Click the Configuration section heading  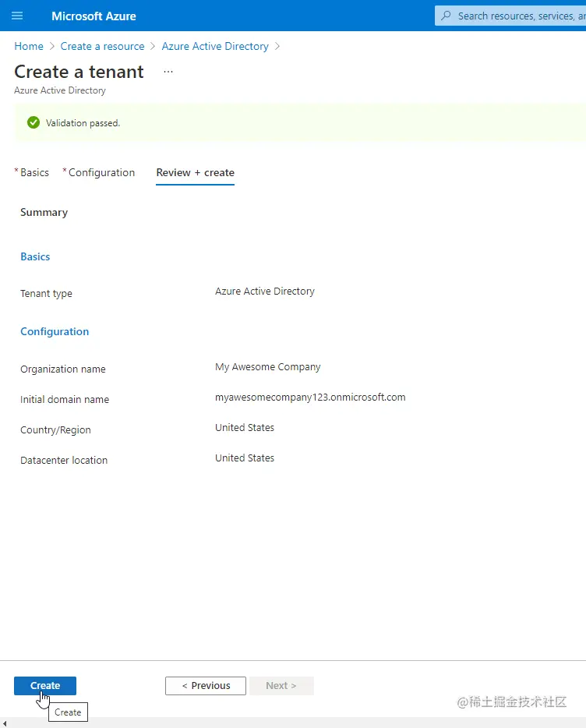coord(55,331)
